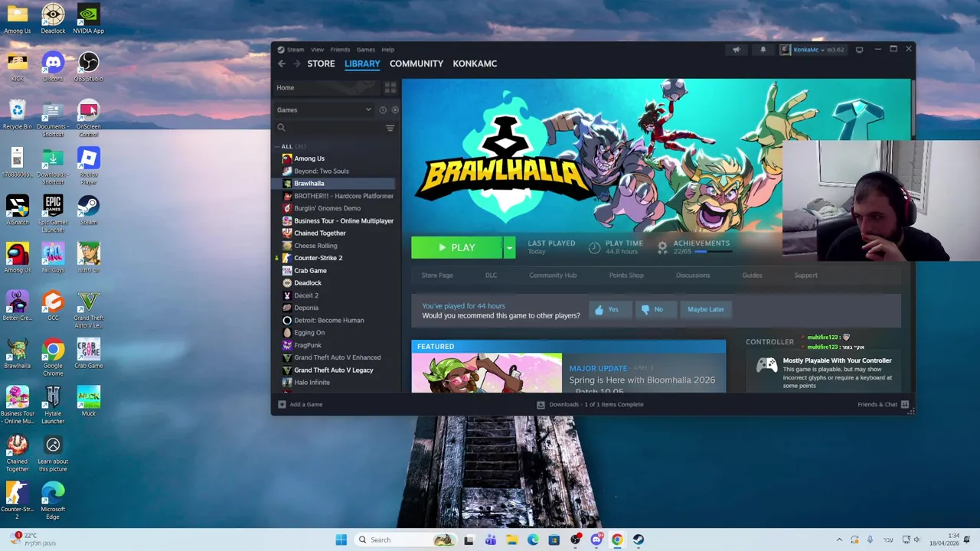Click the taskbar Search box
This screenshot has width=980, height=551.
point(405,540)
